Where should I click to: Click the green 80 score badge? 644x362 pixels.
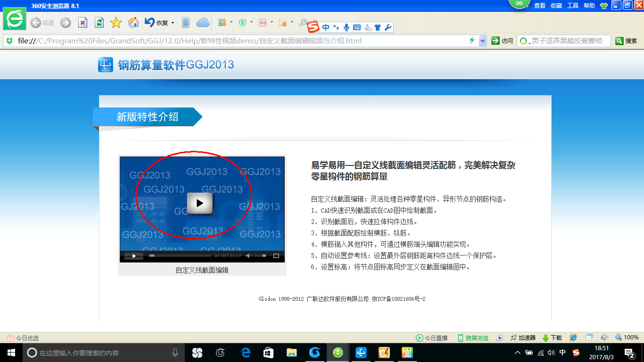[x=520, y=4]
